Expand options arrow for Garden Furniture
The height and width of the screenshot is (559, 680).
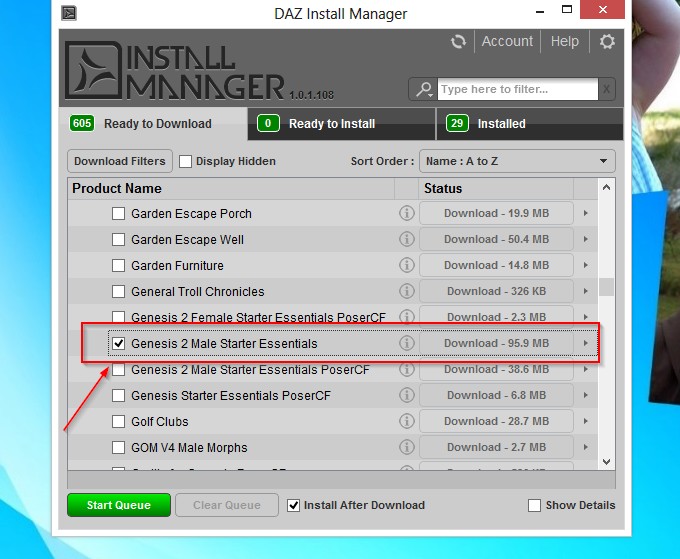point(585,265)
